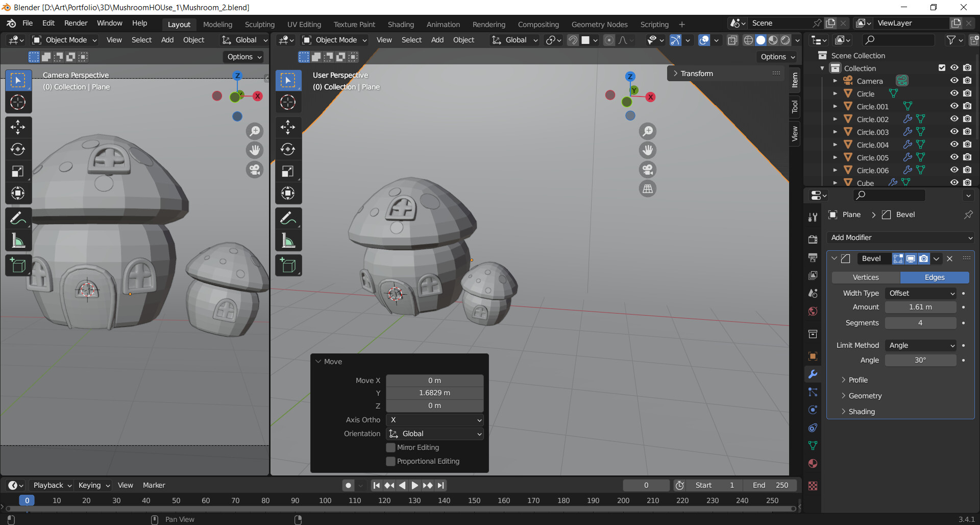980x525 pixels.
Task: Pick the Measure tool in right viewport
Action: point(288,241)
